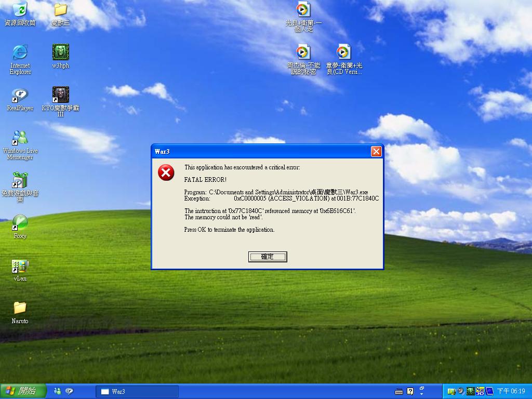
Task: Click 'The memory could not be read' line
Action: 223,217
